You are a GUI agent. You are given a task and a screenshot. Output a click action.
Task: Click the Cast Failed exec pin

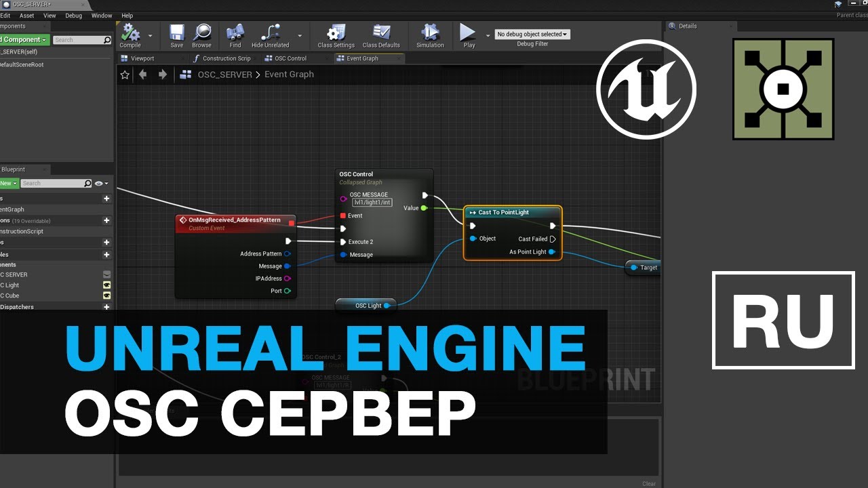coord(553,239)
